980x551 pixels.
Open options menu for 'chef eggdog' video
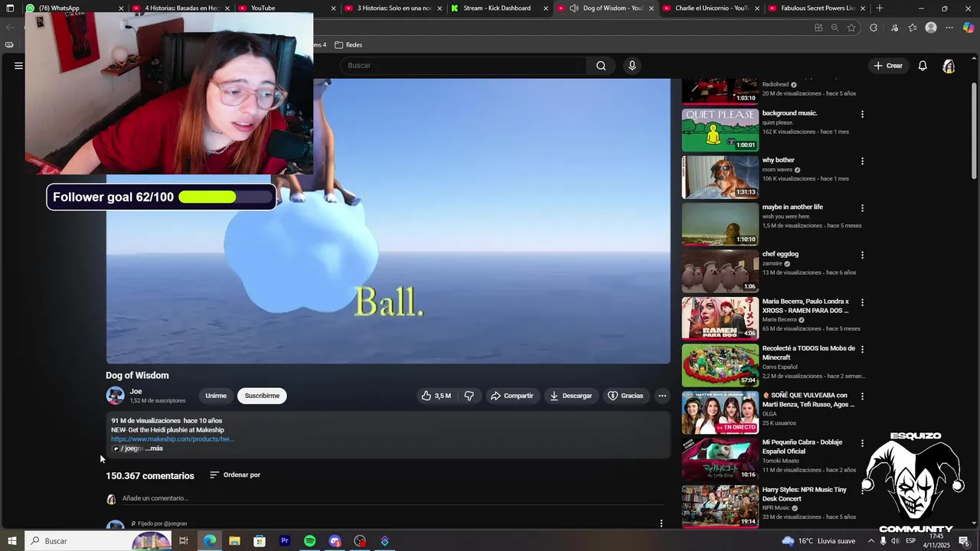[x=862, y=255]
